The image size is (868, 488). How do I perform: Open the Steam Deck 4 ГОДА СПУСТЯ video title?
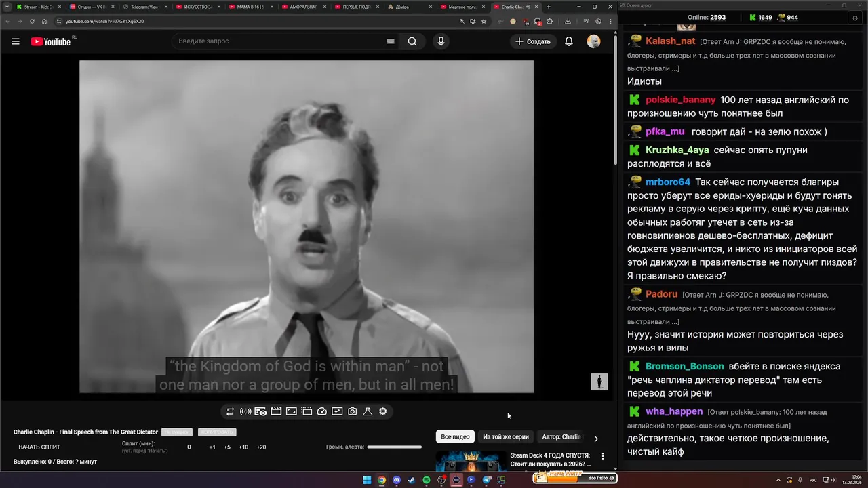click(x=551, y=460)
